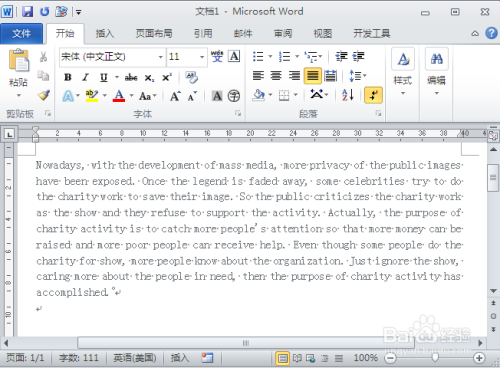Image resolution: width=500 pixels, height=368 pixels.
Task: Click the Save icon in quick access toolbar
Action: pos(27,12)
